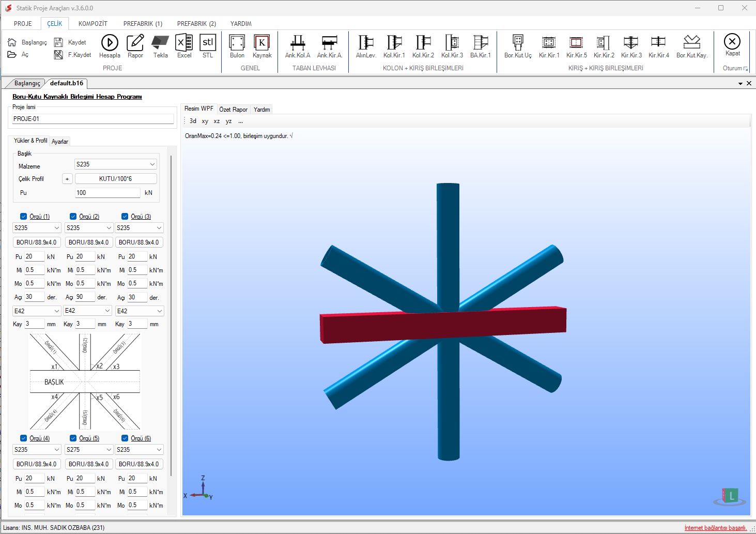
Task: Switch to the Özet Rapor tab
Action: tap(234, 109)
